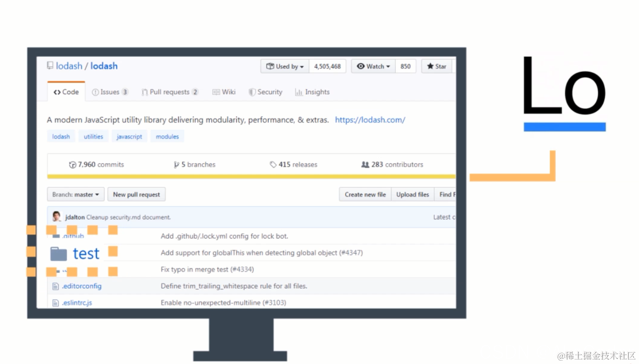Open the lodash owner link
Screen dimensions: 639x364
tap(69, 66)
